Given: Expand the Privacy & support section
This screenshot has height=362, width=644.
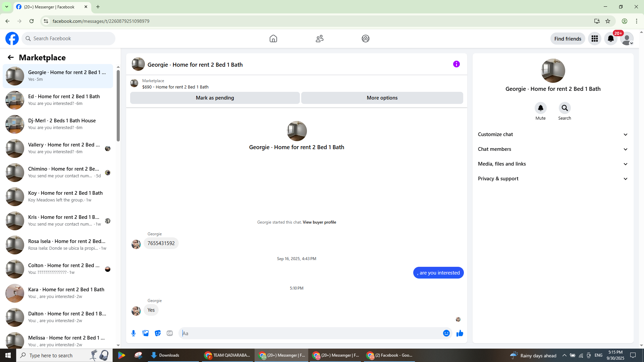Looking at the screenshot, I should click(553, 179).
